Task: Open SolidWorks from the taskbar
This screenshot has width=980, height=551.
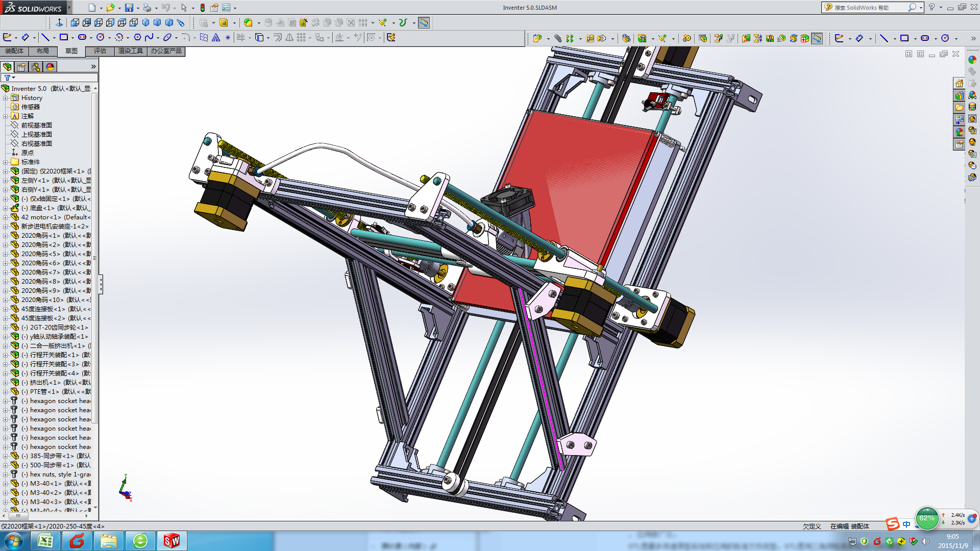Action: tap(172, 541)
